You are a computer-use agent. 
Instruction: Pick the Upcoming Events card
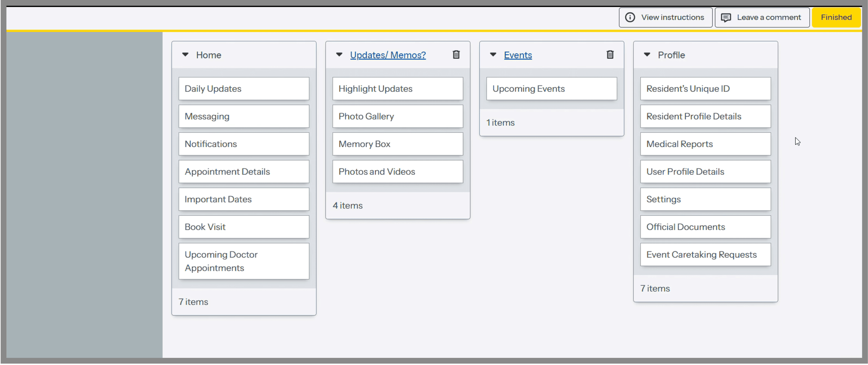coord(551,89)
